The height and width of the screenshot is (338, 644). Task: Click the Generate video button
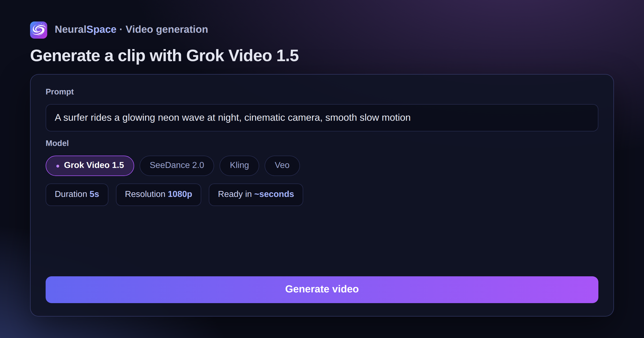click(322, 289)
